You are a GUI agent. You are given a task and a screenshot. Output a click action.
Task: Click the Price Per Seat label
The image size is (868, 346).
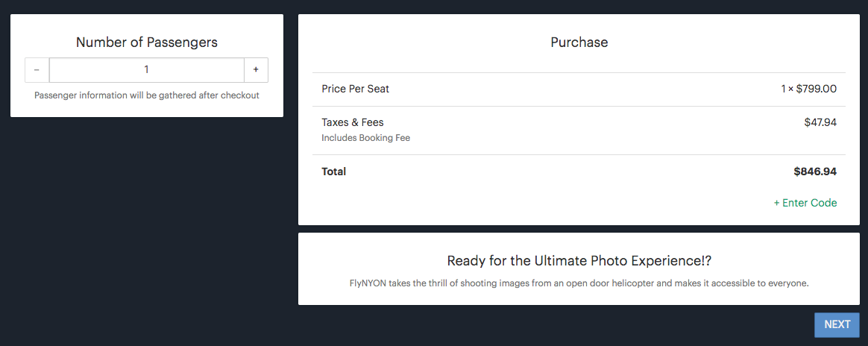pos(356,89)
